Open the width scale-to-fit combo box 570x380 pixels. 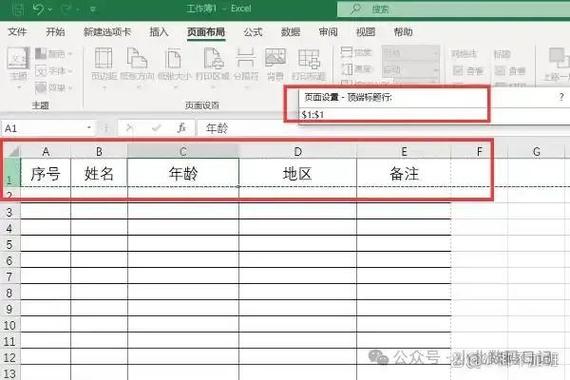411,53
